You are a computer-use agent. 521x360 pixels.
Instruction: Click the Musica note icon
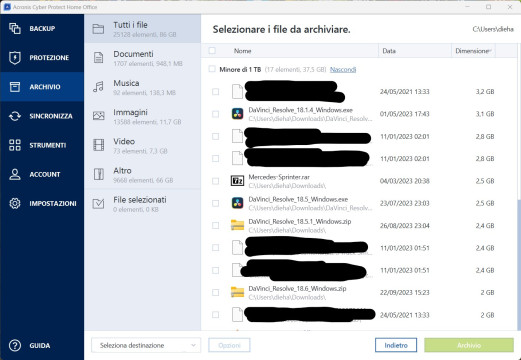(98, 87)
